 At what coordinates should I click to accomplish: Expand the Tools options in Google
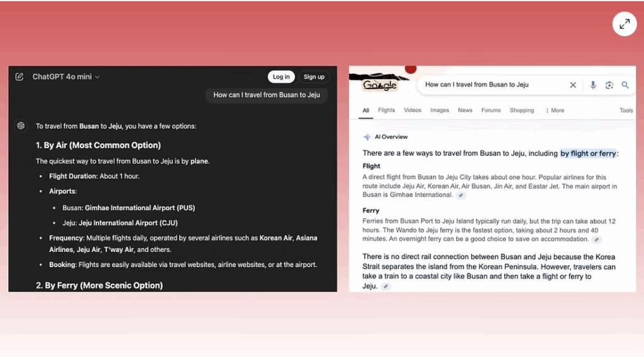coord(626,111)
